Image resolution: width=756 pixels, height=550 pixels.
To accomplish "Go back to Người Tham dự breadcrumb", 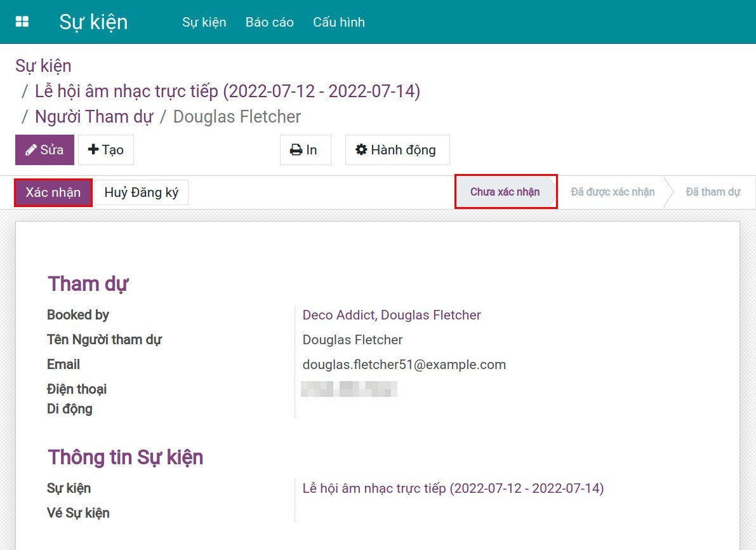I will click(x=94, y=117).
